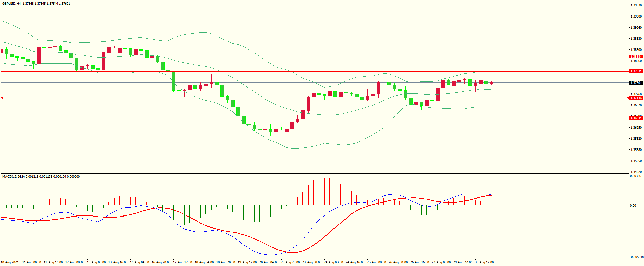The width and height of the screenshot is (644, 266).
Task: Click the 1.35580 price axis label
Action: (636, 150)
